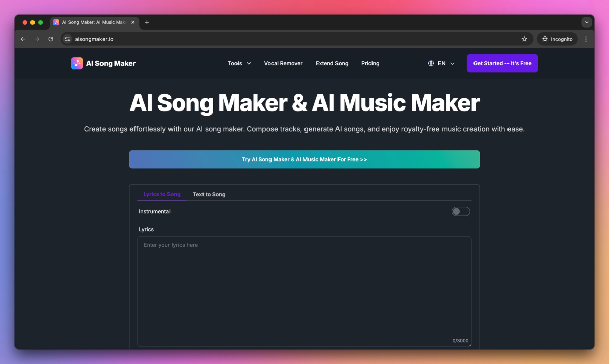609x364 pixels.
Task: Switch to the Text to Song tab
Action: pyautogui.click(x=209, y=194)
